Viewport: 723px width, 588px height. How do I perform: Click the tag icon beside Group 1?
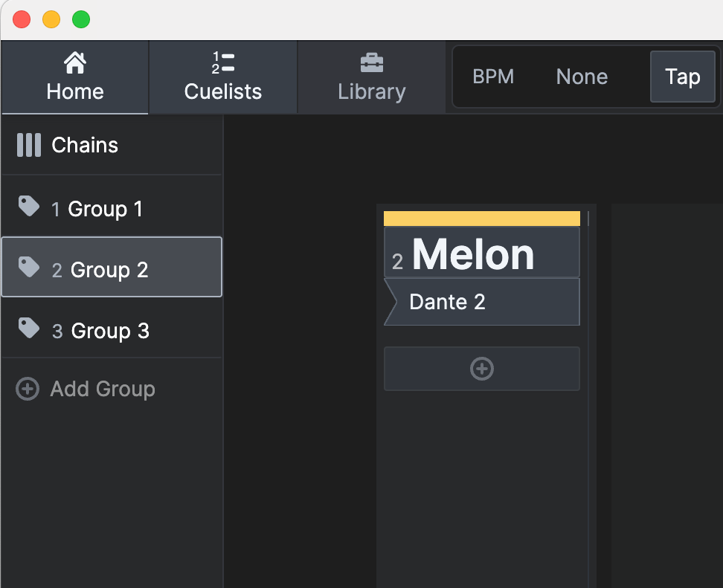coord(28,207)
